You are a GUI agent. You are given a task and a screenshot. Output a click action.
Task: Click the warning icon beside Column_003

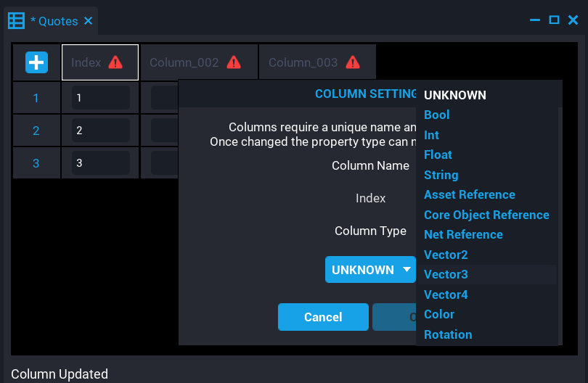(353, 62)
